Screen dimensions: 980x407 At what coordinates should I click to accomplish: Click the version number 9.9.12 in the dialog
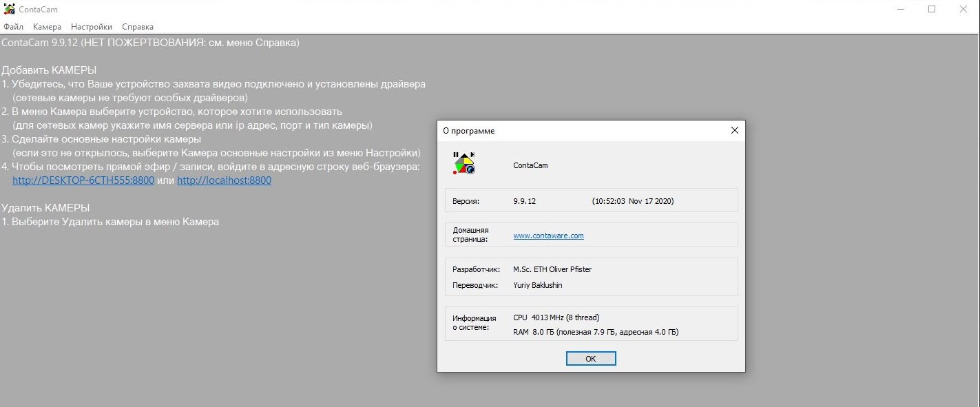[x=525, y=201]
